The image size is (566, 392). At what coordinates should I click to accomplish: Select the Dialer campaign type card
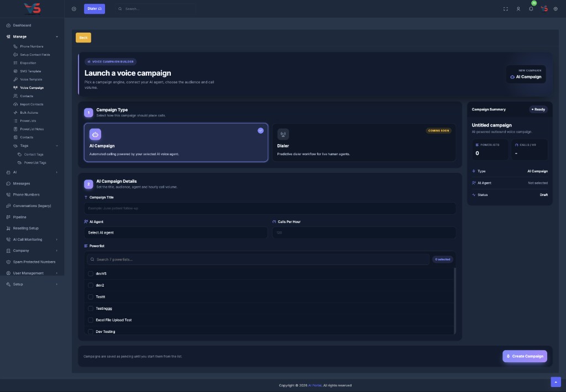tap(364, 142)
